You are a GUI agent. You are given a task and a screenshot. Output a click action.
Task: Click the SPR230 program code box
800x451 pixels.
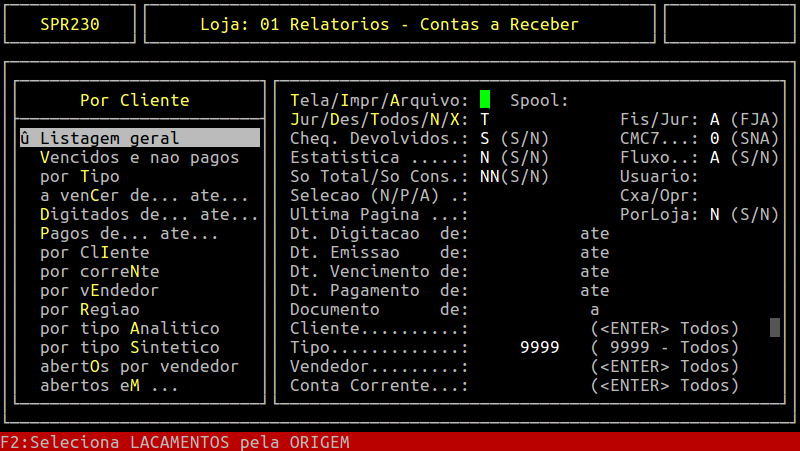pos(69,24)
